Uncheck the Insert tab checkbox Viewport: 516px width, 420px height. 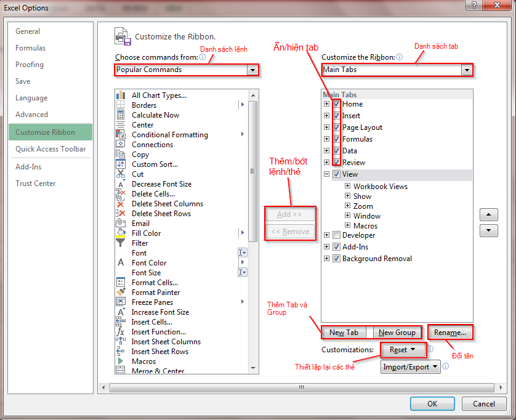pyautogui.click(x=336, y=116)
